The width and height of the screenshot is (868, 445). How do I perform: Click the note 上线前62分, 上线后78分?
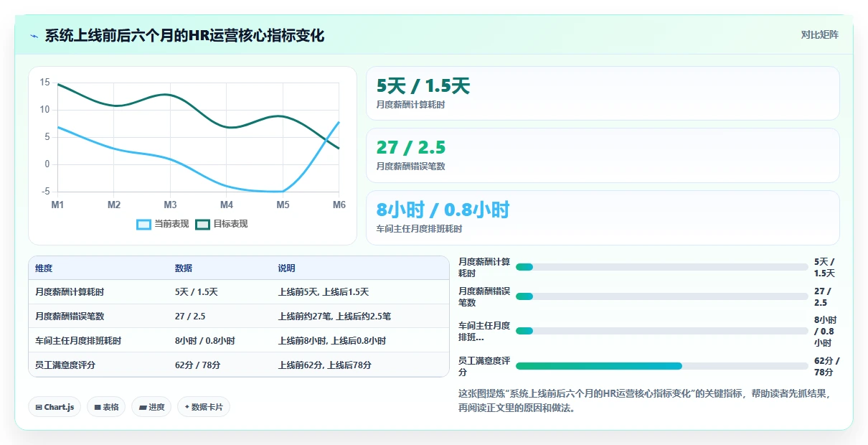(x=325, y=365)
